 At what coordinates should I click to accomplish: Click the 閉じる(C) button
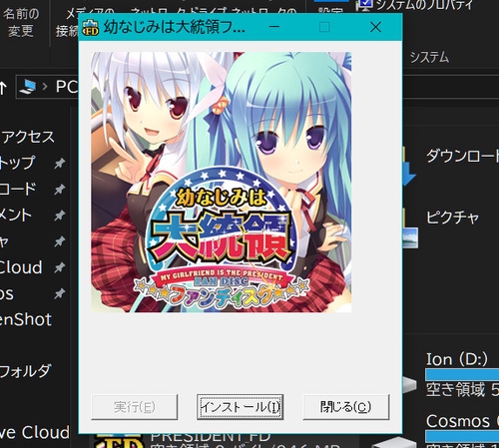[x=346, y=407]
